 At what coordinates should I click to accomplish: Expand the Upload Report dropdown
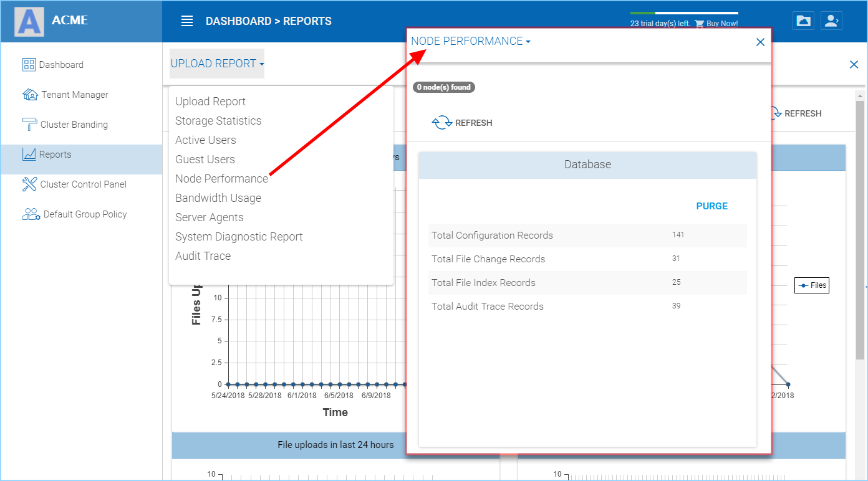pyautogui.click(x=217, y=64)
